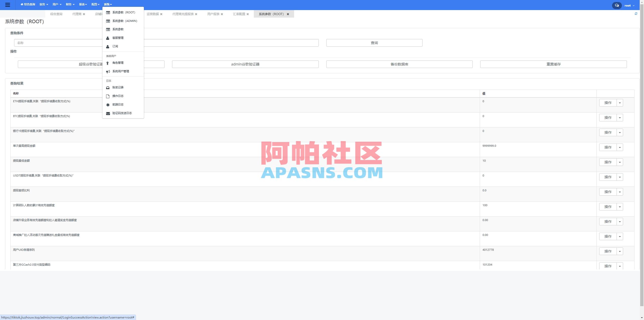Close the 用户报表 tab
Image resolution: width=644 pixels, height=320 pixels.
point(222,14)
